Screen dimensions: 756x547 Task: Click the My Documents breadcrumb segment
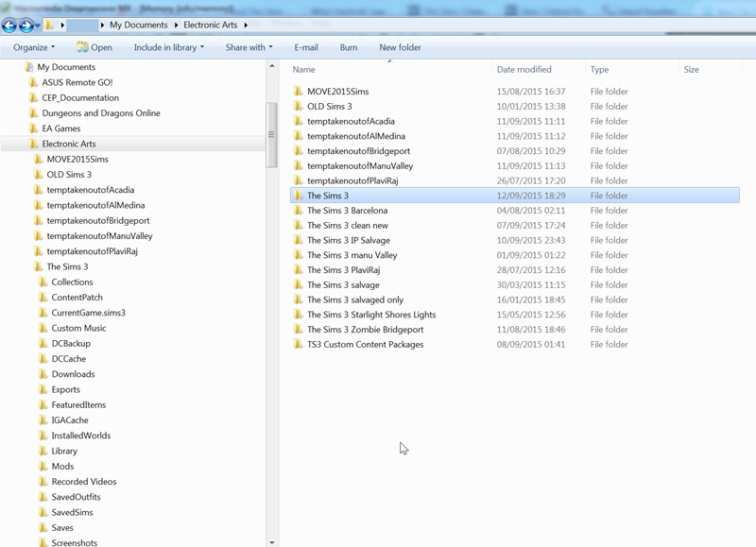(x=139, y=26)
